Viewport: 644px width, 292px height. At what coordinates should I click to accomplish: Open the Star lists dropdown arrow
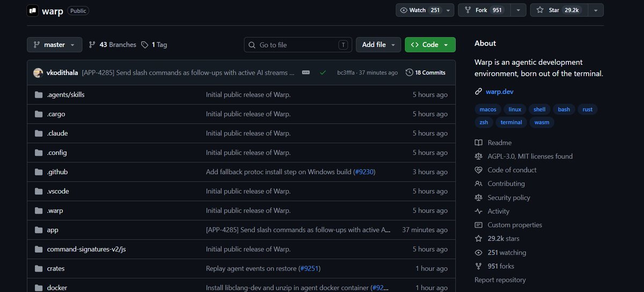pos(595,10)
